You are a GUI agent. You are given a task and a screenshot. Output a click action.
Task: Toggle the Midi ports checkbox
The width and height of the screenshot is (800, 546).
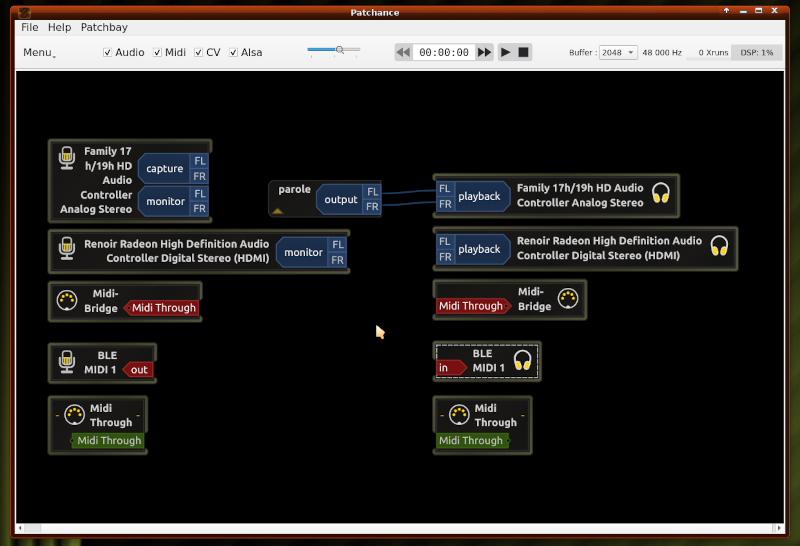click(158, 52)
